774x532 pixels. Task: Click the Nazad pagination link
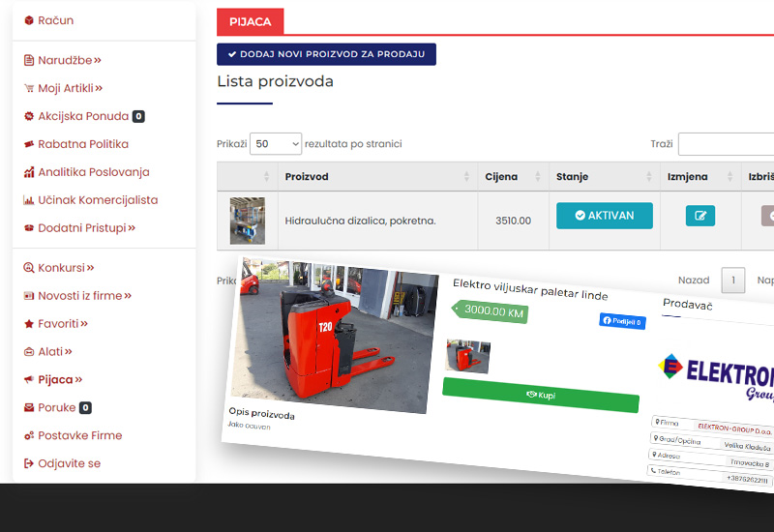click(x=694, y=281)
